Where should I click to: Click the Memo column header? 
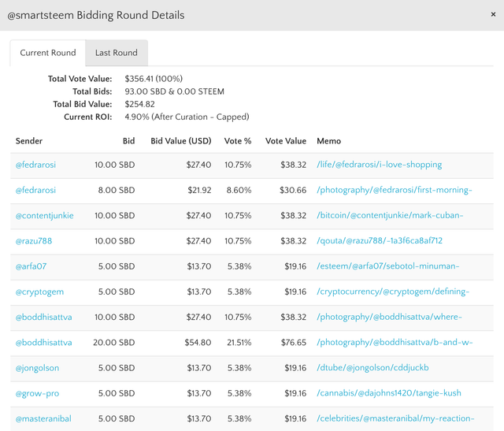329,141
